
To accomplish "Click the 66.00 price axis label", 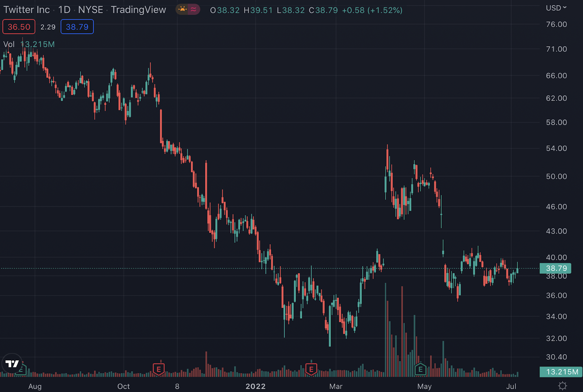I will click(x=556, y=76).
